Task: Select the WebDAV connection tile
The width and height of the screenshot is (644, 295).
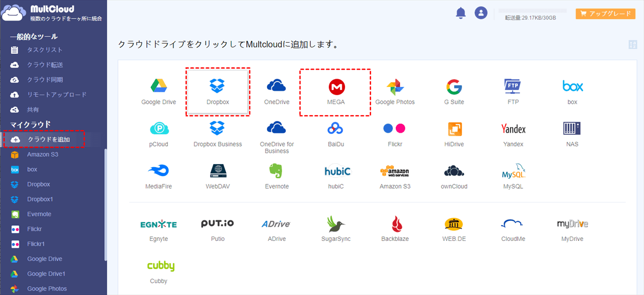Action: [x=218, y=177]
